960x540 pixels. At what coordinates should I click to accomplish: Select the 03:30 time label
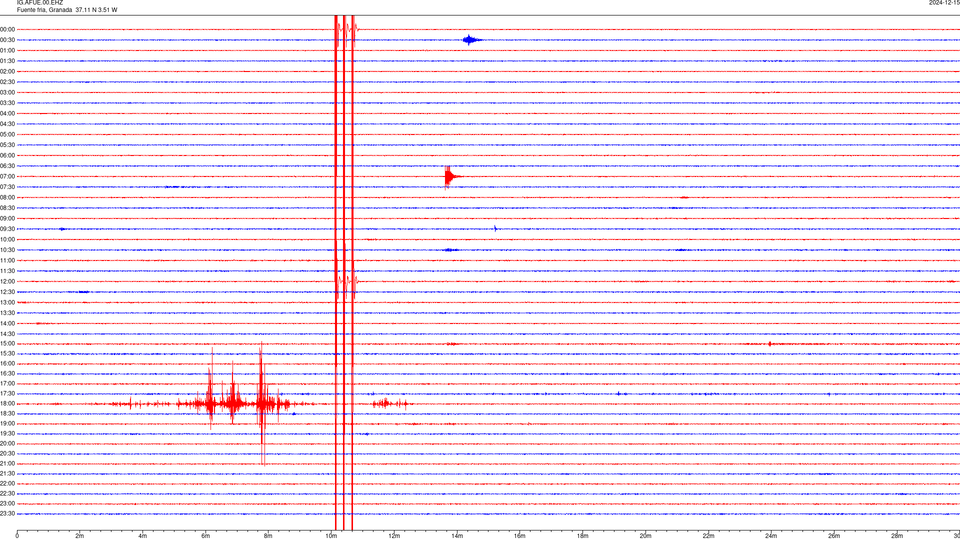coord(8,103)
